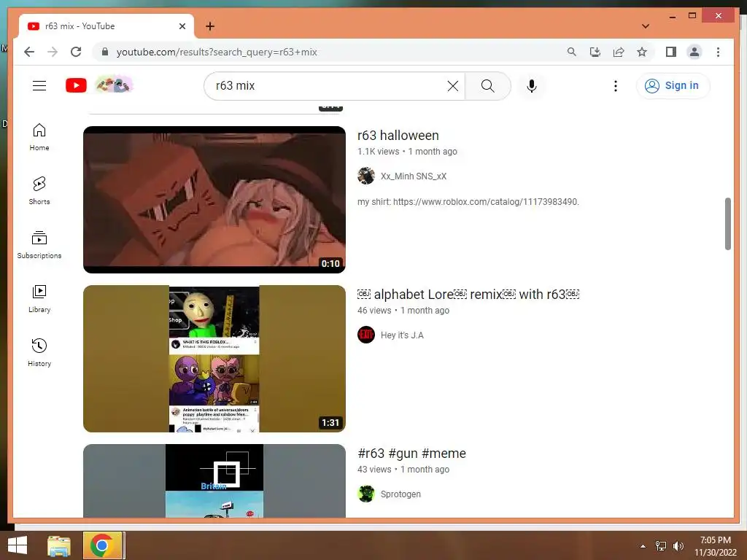Start voice search with the microphone
The image size is (747, 560).
tap(532, 86)
